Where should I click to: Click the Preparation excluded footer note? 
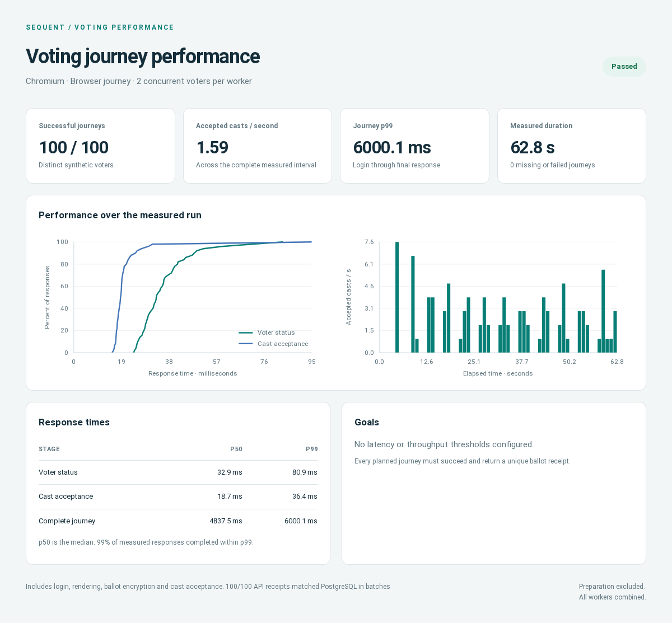pos(612,587)
